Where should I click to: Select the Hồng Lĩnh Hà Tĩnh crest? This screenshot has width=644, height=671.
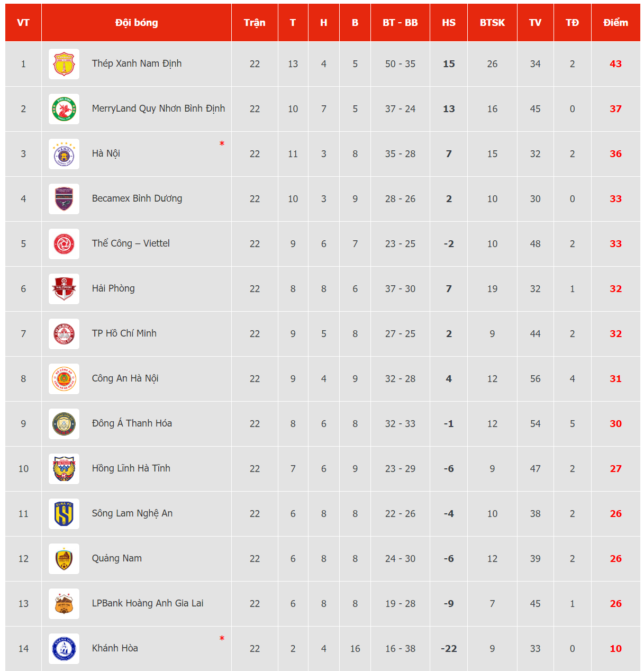(x=64, y=469)
